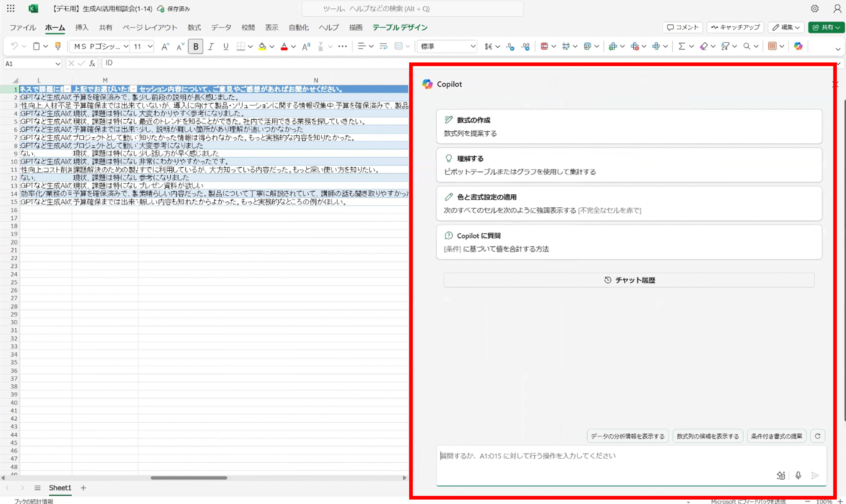846x504 pixels.
Task: Increase decimal places icon
Action: (x=525, y=47)
